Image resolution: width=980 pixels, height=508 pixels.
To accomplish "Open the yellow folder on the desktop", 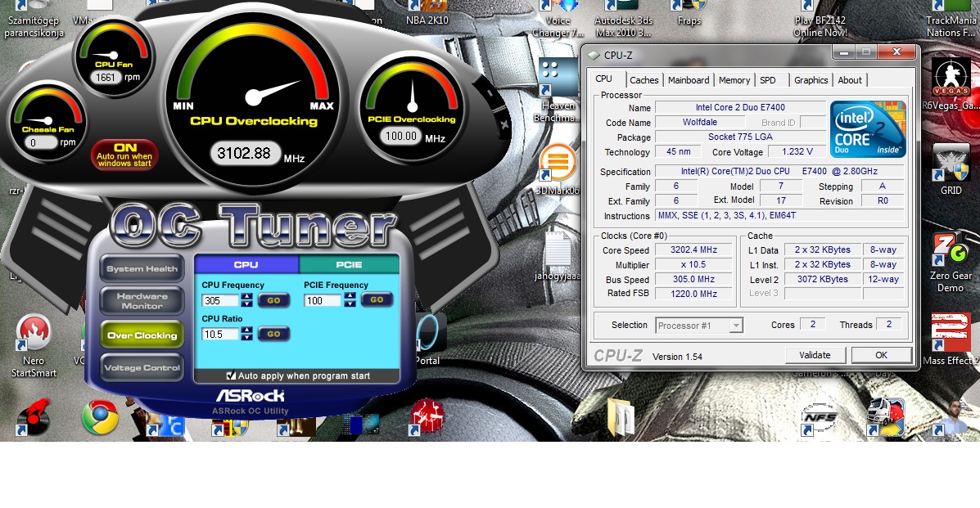I will pyautogui.click(x=621, y=416).
